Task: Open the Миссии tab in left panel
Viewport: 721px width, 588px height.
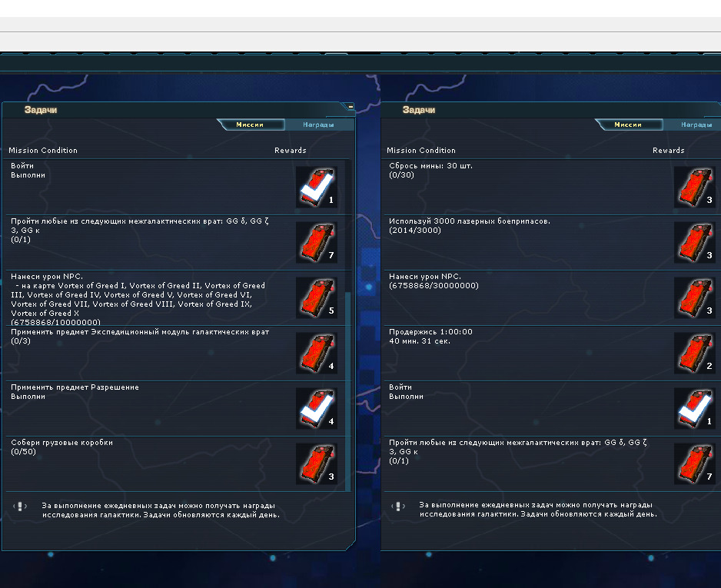Action: click(x=250, y=125)
